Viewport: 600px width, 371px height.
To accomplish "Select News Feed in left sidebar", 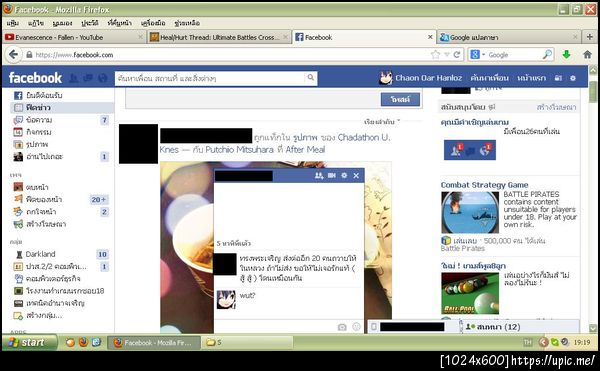I will tap(62, 107).
